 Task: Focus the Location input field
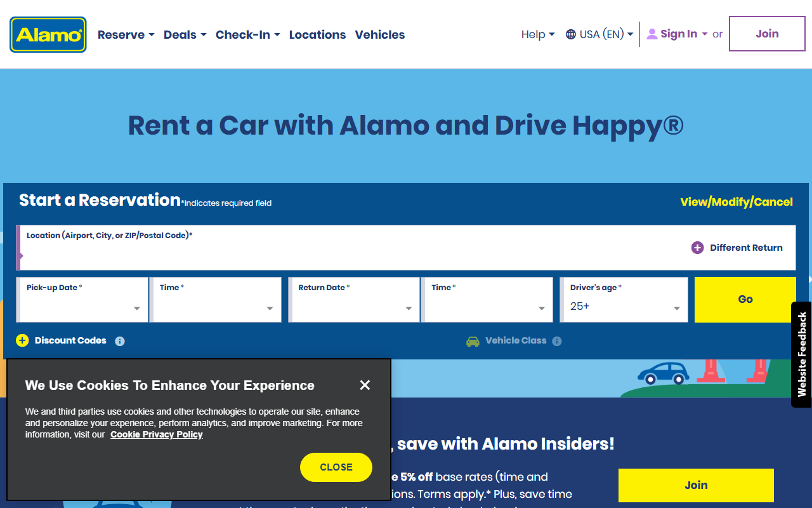pyautogui.click(x=406, y=248)
